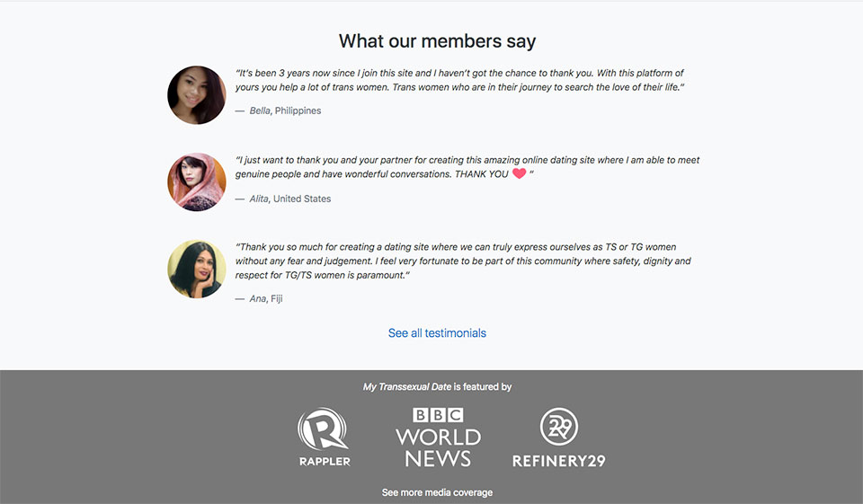Click the name Bella under first testimonial
This screenshot has width=863, height=504.
[260, 111]
